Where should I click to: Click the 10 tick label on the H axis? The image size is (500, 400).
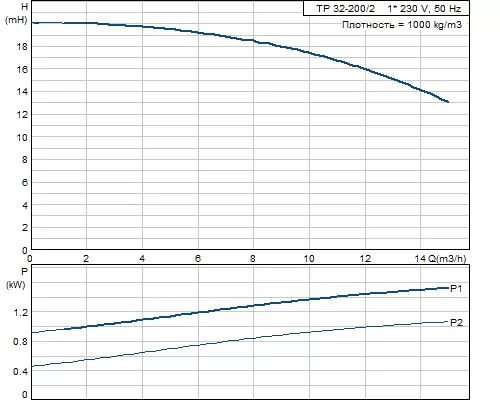[22, 137]
